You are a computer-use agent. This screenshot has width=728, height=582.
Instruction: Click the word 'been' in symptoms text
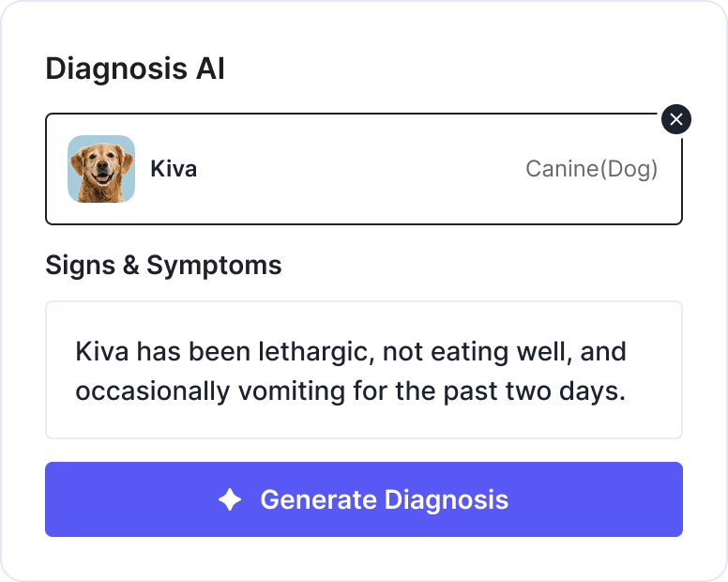tap(212, 353)
